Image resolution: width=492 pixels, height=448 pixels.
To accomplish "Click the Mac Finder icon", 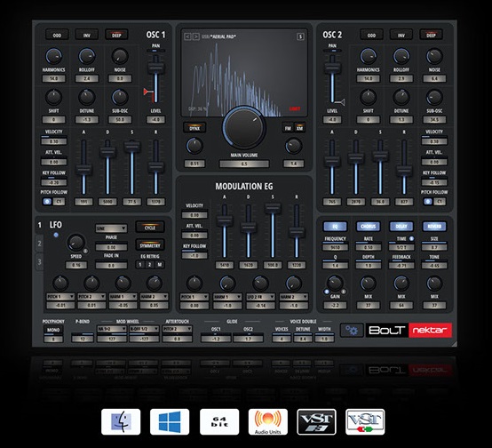I will click(121, 422).
